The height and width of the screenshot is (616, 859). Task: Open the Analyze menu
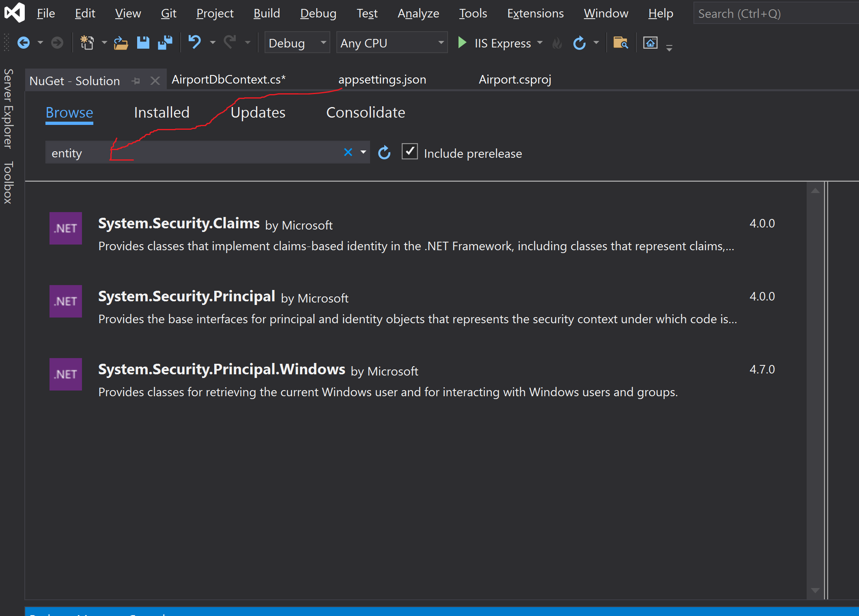point(418,13)
